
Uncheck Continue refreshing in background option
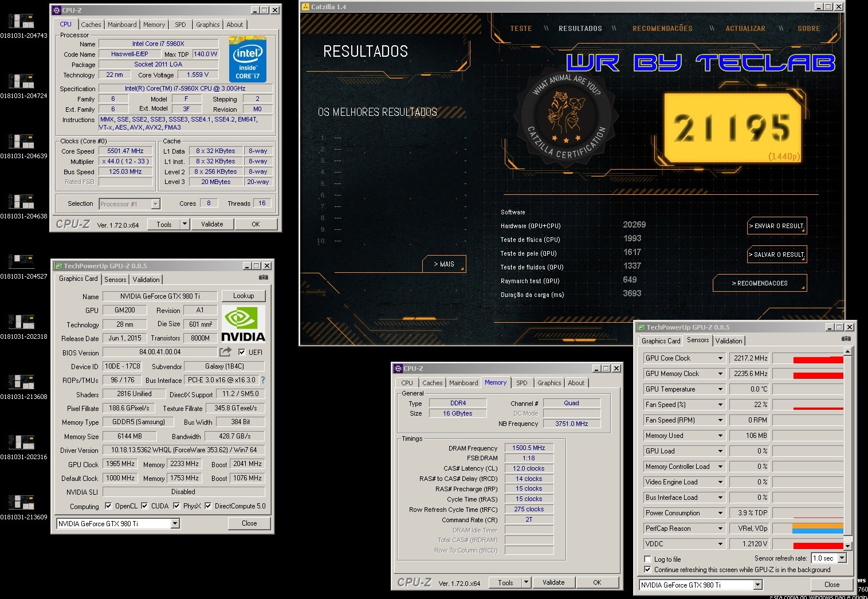pos(647,569)
